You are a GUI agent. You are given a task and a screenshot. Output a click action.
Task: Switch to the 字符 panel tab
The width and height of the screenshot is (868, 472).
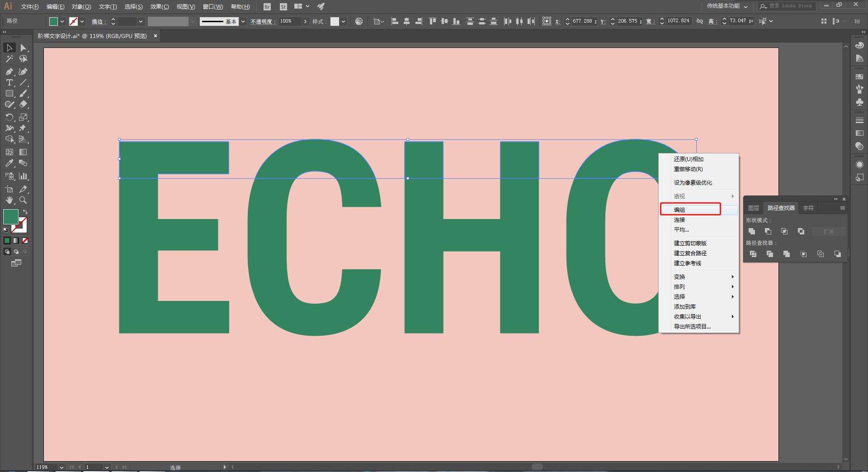pyautogui.click(x=808, y=208)
